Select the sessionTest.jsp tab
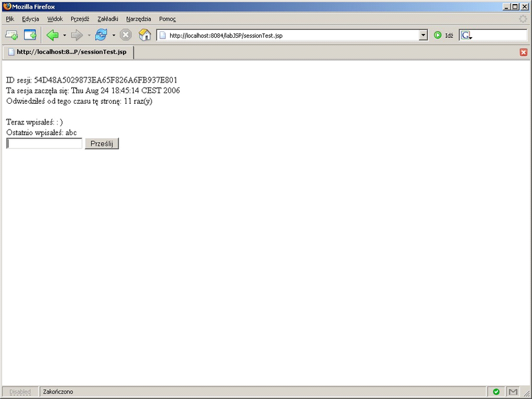The height and width of the screenshot is (399, 532). [68, 52]
